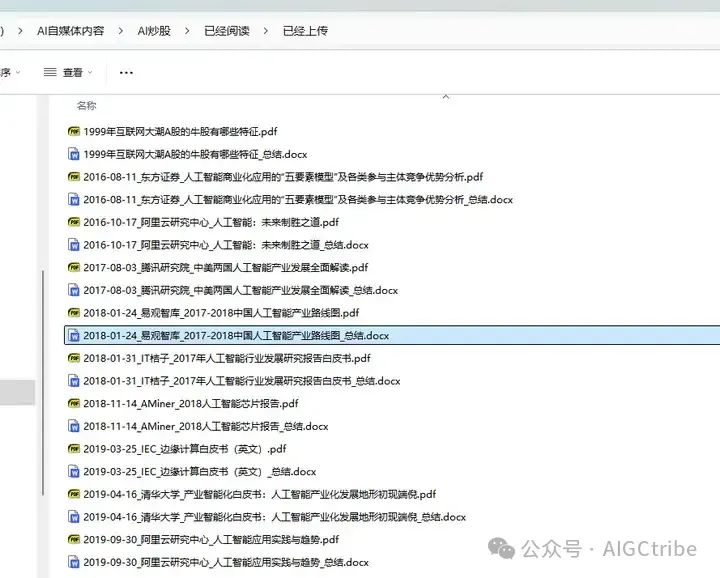Select 2018-11-14_AMiner 芯片报告_总结.docx file name
720x578 pixels.
(206, 426)
